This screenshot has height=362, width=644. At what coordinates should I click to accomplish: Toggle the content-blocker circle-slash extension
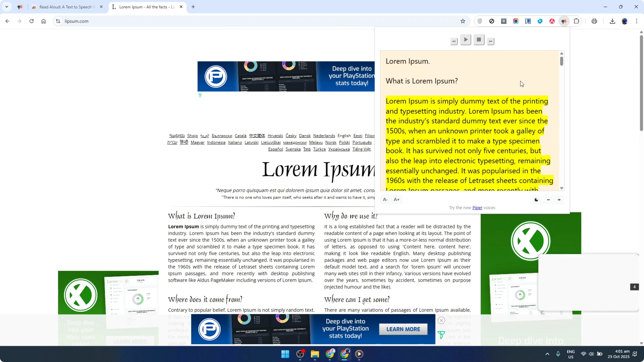[492, 21]
